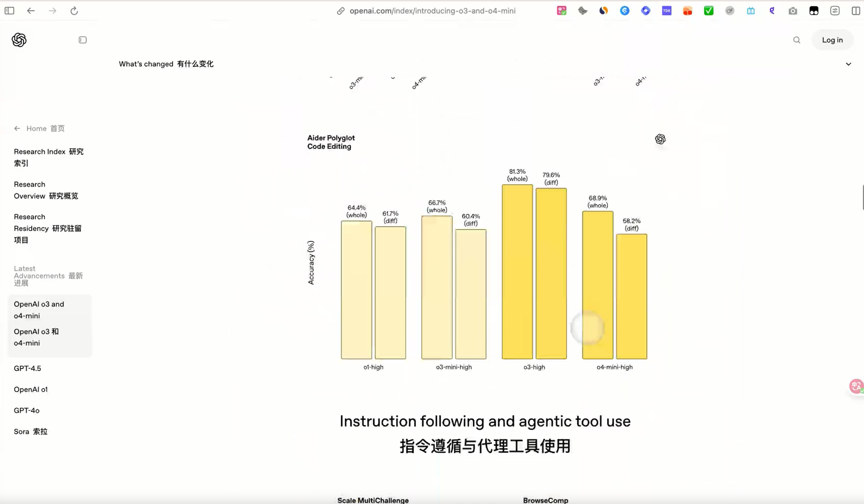This screenshot has height=504, width=864.
Task: Open OpenAI o1 page from sidebar
Action: click(x=30, y=389)
